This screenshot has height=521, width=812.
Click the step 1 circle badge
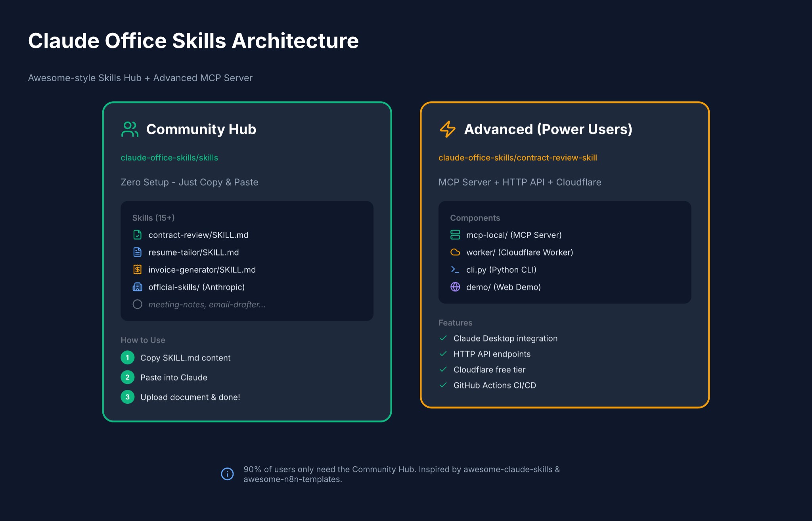[127, 357]
